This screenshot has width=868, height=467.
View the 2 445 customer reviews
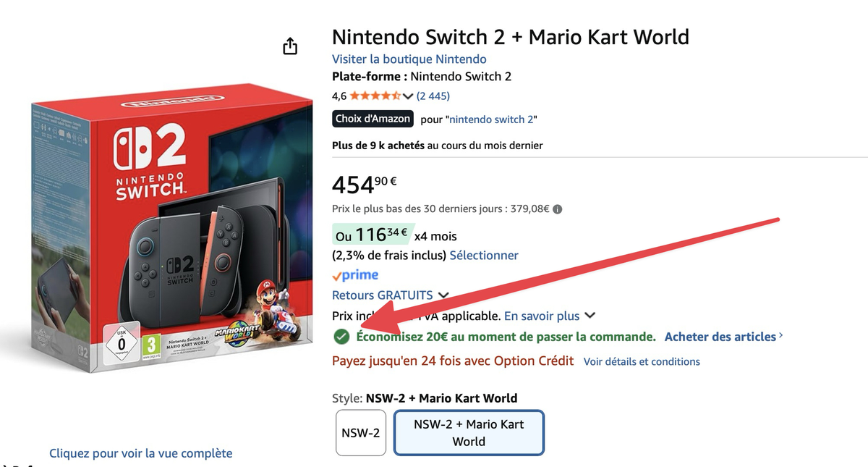click(x=433, y=95)
